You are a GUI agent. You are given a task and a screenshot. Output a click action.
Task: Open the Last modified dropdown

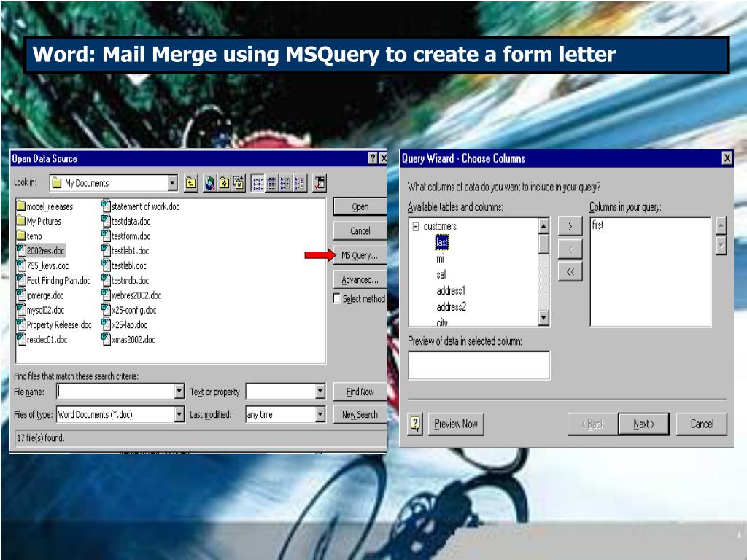click(x=320, y=414)
